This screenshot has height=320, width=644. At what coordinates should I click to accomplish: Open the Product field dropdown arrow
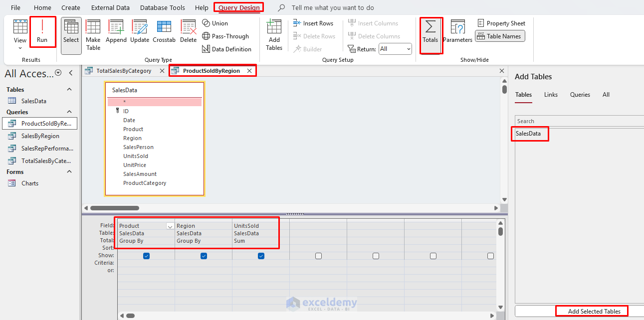pyautogui.click(x=170, y=226)
